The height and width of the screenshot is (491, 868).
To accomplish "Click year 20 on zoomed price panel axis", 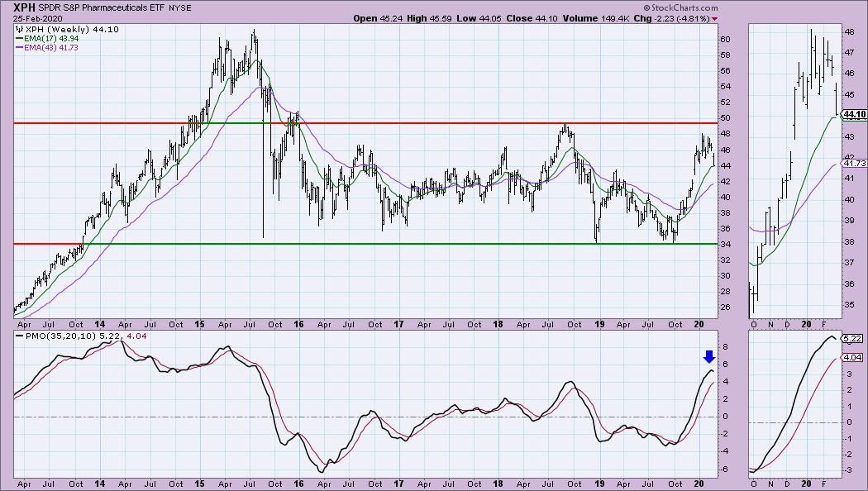I will tap(806, 324).
